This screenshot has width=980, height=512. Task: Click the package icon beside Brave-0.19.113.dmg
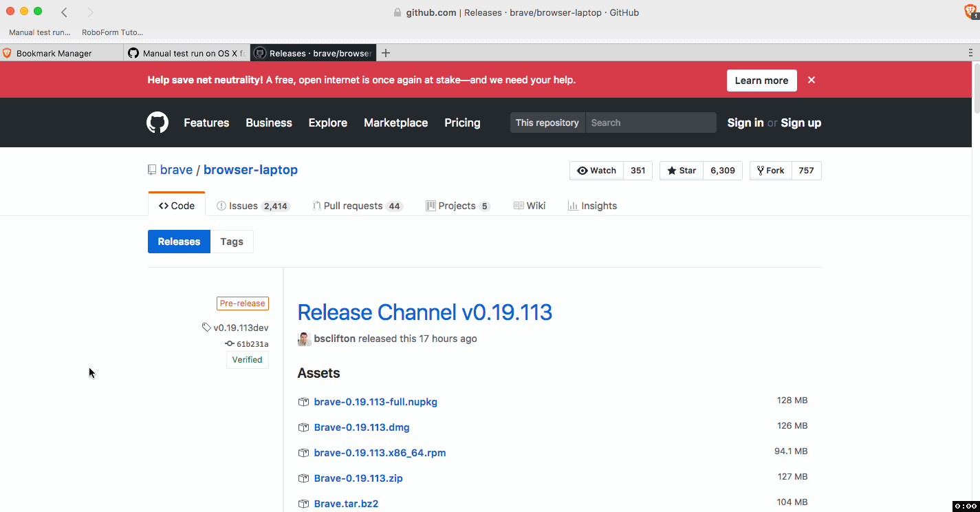pos(303,427)
